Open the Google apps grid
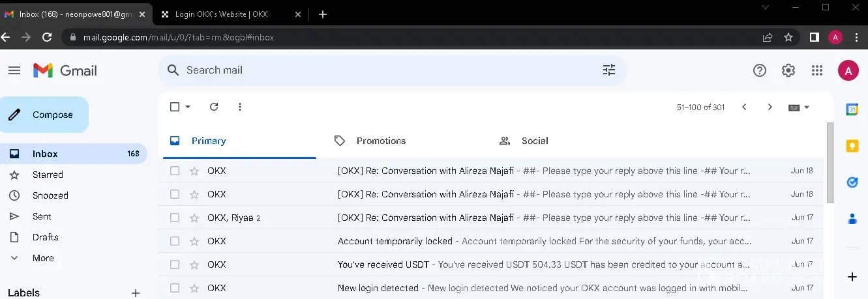Screen dimensions: 868x299 (x=816, y=70)
